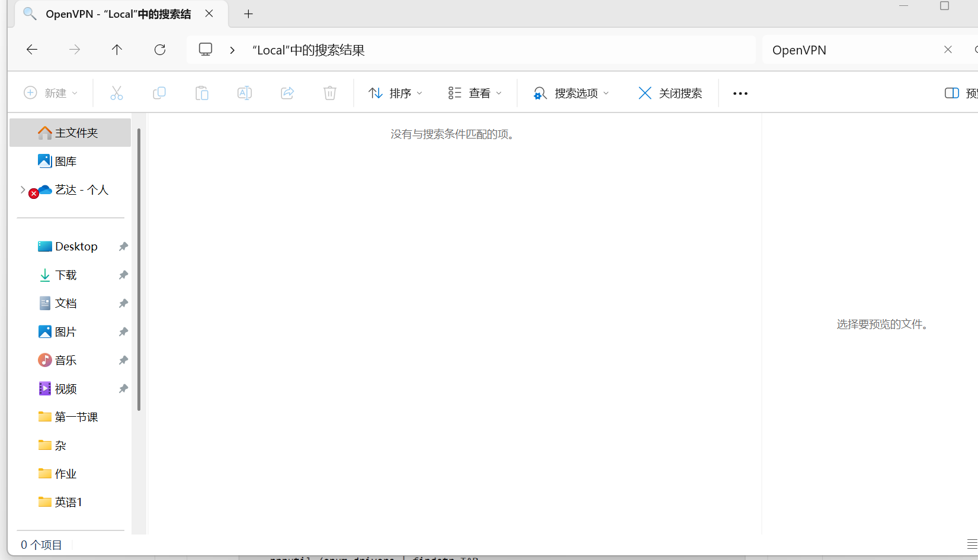Rename a file using the rename icon
Image resolution: width=978 pixels, height=560 pixels.
coord(244,93)
